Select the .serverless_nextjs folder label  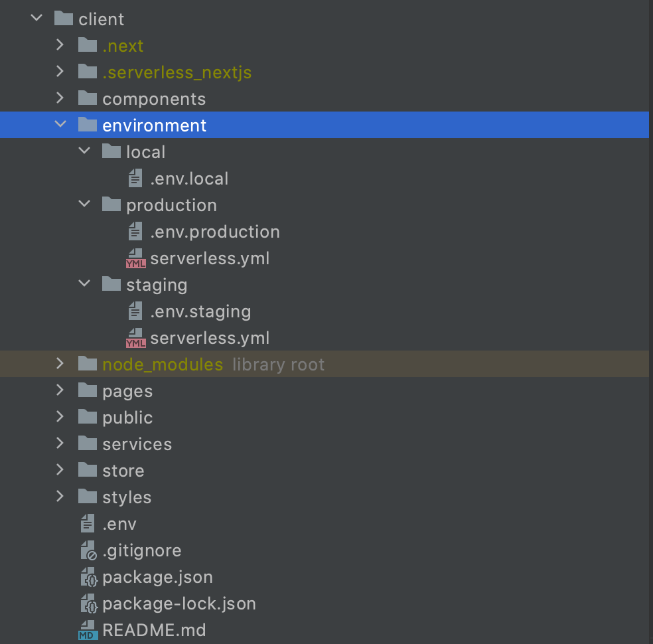pyautogui.click(x=177, y=72)
